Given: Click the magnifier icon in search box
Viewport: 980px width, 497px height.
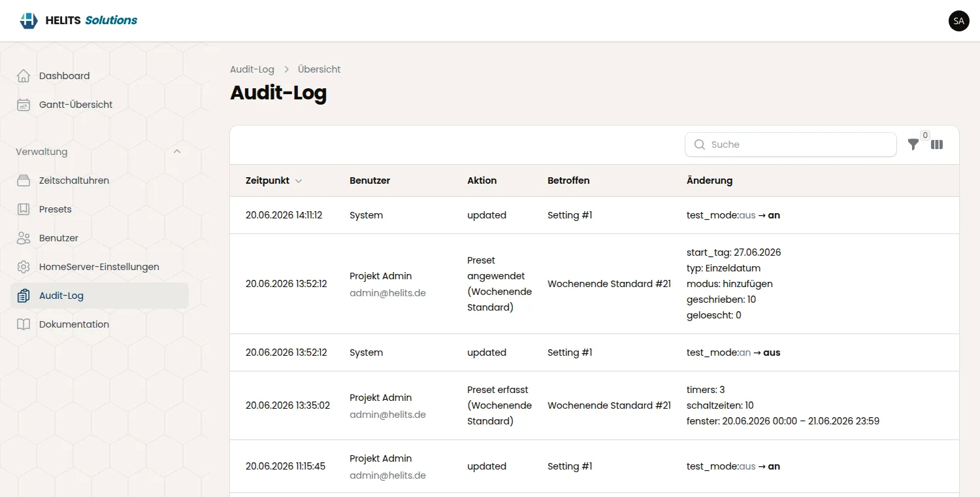Looking at the screenshot, I should point(699,145).
